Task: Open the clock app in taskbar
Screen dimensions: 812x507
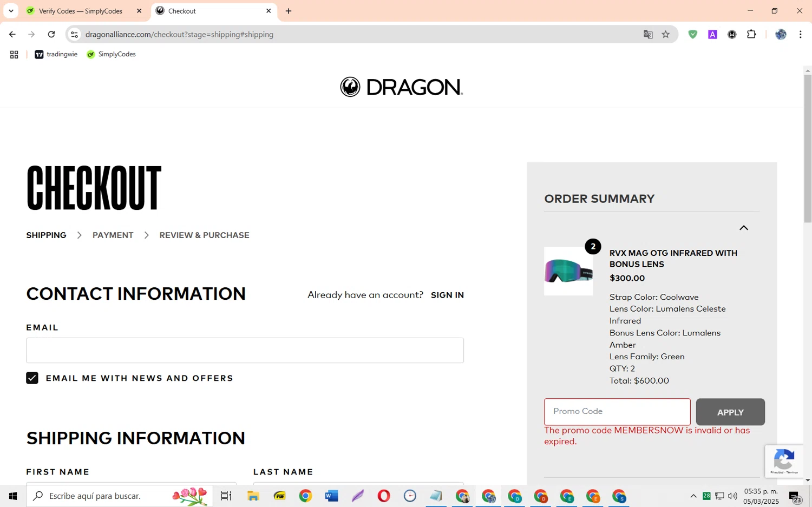Action: pyautogui.click(x=410, y=496)
